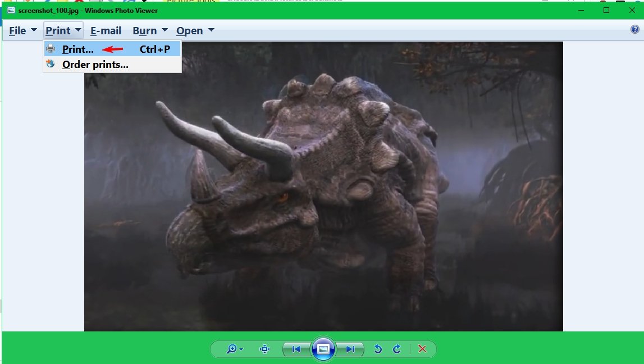Click the triceratops photo
The image size is (644, 364).
(x=323, y=186)
